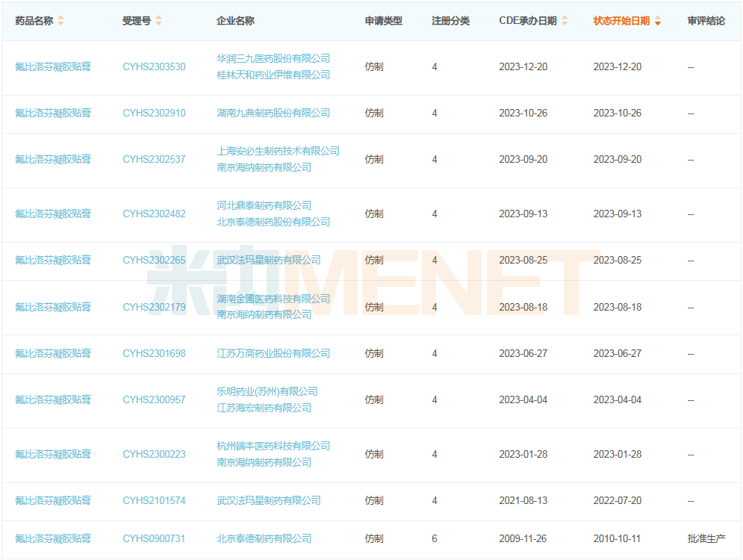Select CDE date 2021-08-13
The width and height of the screenshot is (743, 560).
click(x=523, y=501)
